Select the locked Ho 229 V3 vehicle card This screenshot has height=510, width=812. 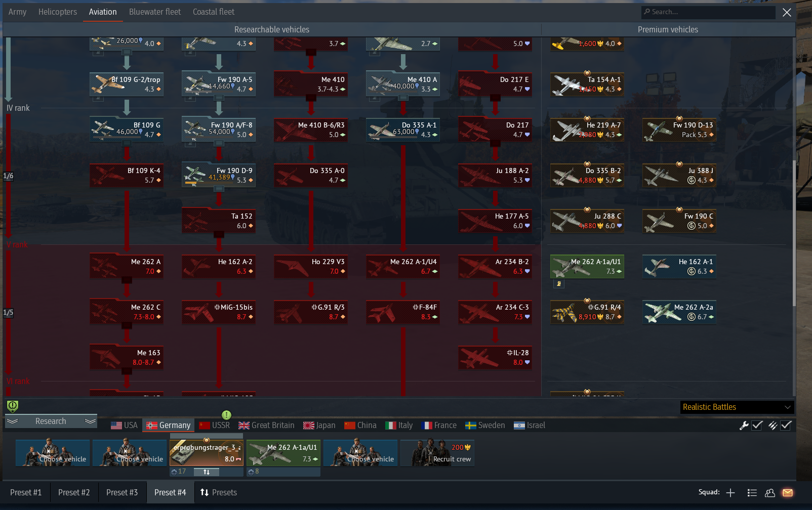311,266
